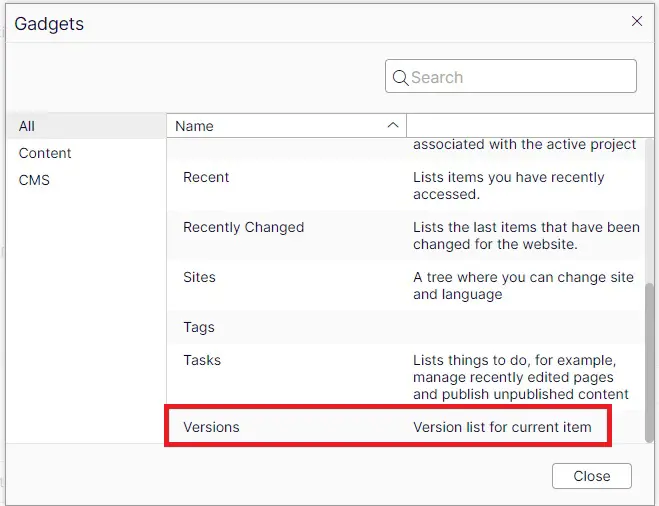Switch to the Content category
Image resolution: width=659 pixels, height=506 pixels.
coord(45,153)
